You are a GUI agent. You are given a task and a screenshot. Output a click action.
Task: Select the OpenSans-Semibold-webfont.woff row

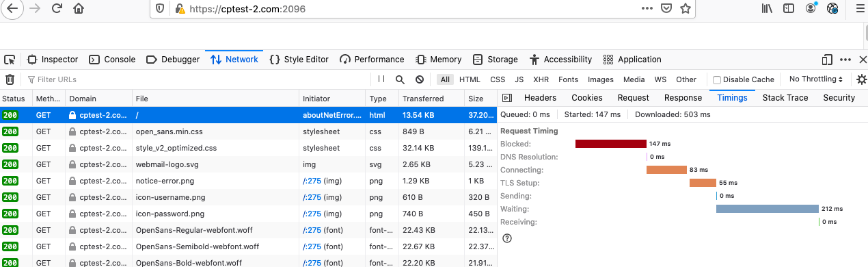point(248,246)
